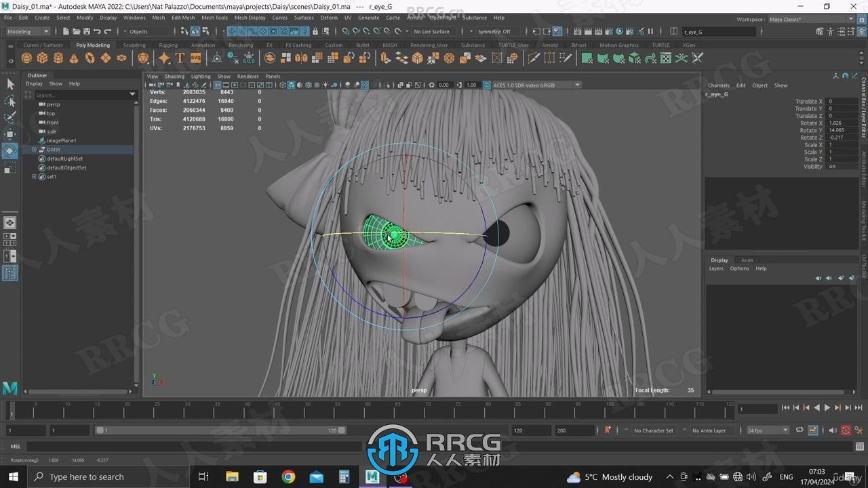Screen dimensions: 868x488
Task: Click the range slider bar
Action: 220,430
